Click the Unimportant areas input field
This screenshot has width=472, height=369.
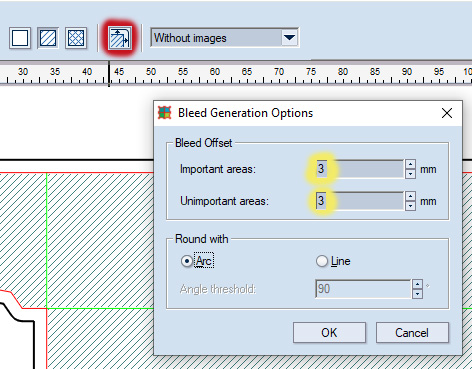tap(360, 201)
